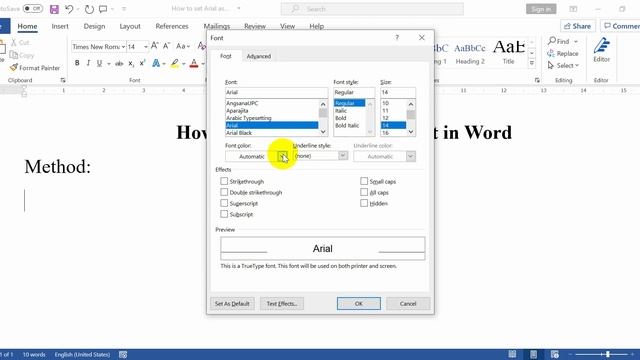Click the Italic formatting icon
640x360 pixels.
click(x=88, y=63)
